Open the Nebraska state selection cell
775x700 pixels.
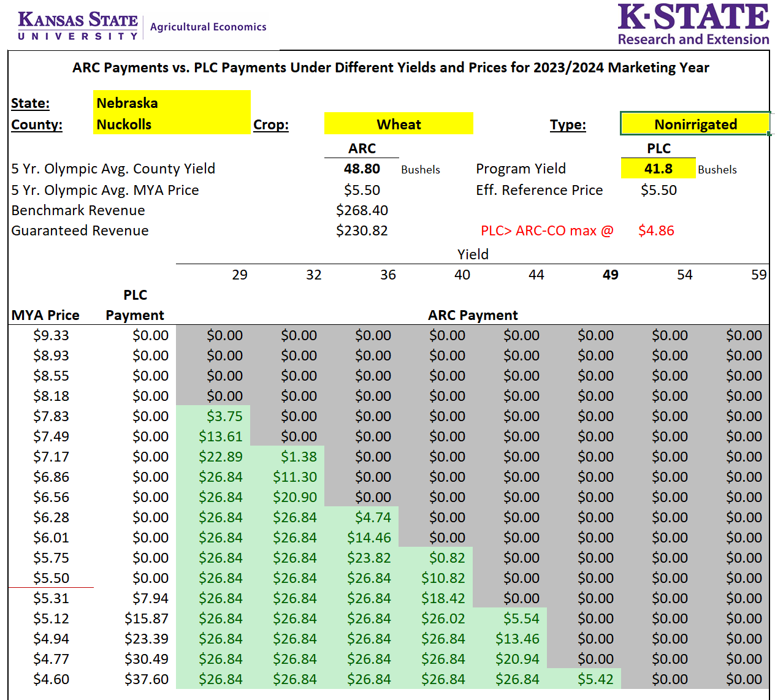(172, 102)
